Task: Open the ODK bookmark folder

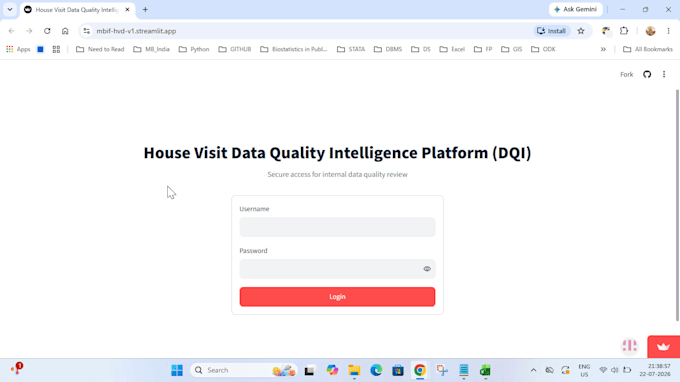Action: click(x=543, y=49)
